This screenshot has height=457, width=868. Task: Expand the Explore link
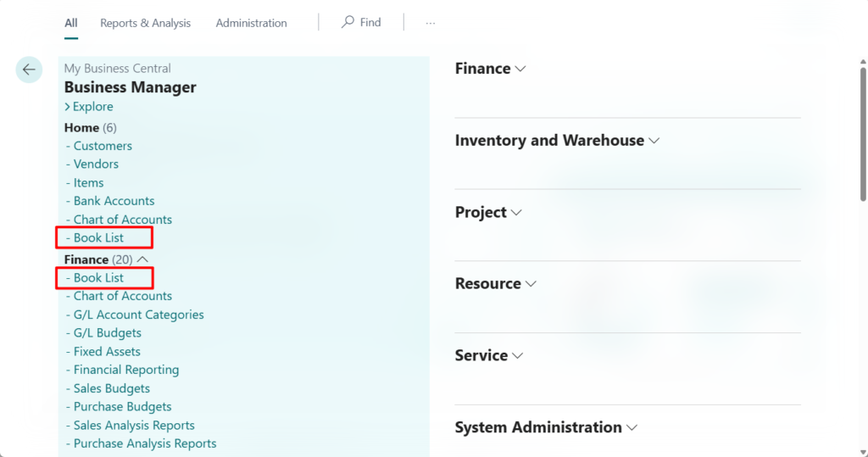pyautogui.click(x=89, y=107)
